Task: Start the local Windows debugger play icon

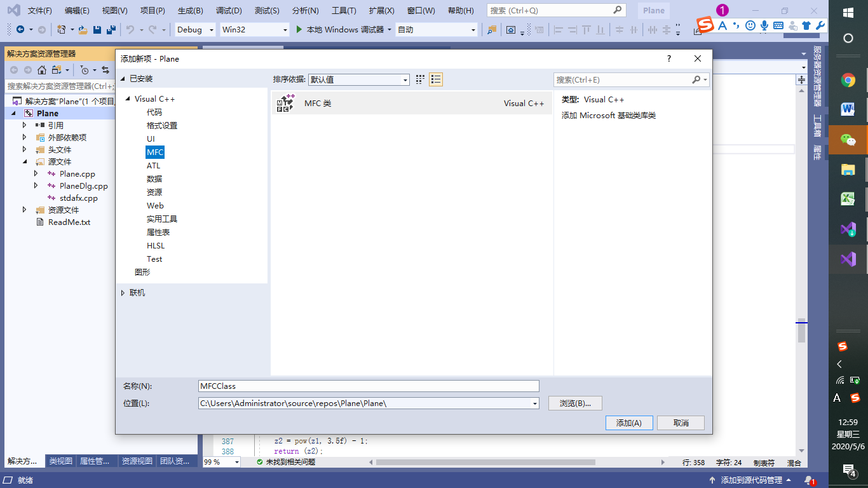Action: coord(300,30)
